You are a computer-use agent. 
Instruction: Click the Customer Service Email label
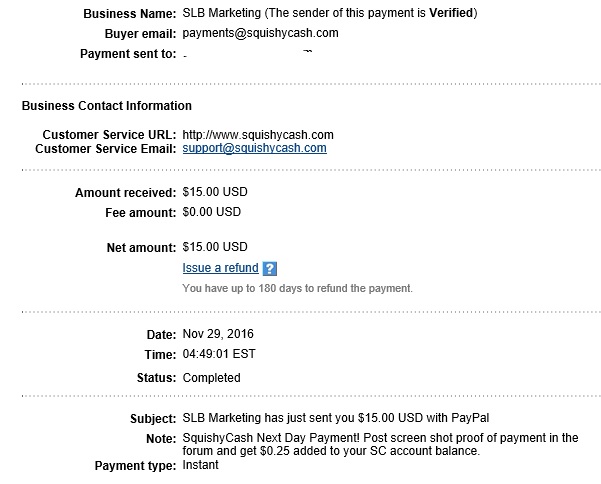[x=104, y=149]
